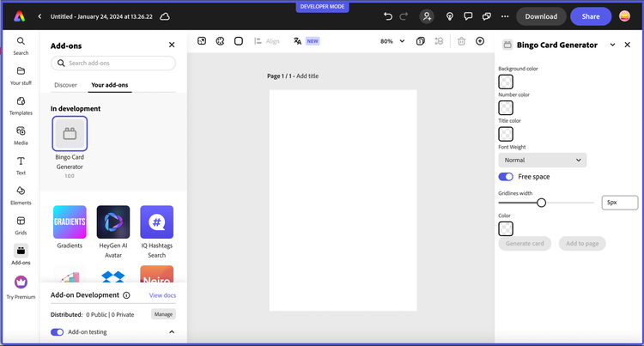The height and width of the screenshot is (346, 644).
Task: Open the Font Weight Normal dropdown
Action: coord(542,160)
